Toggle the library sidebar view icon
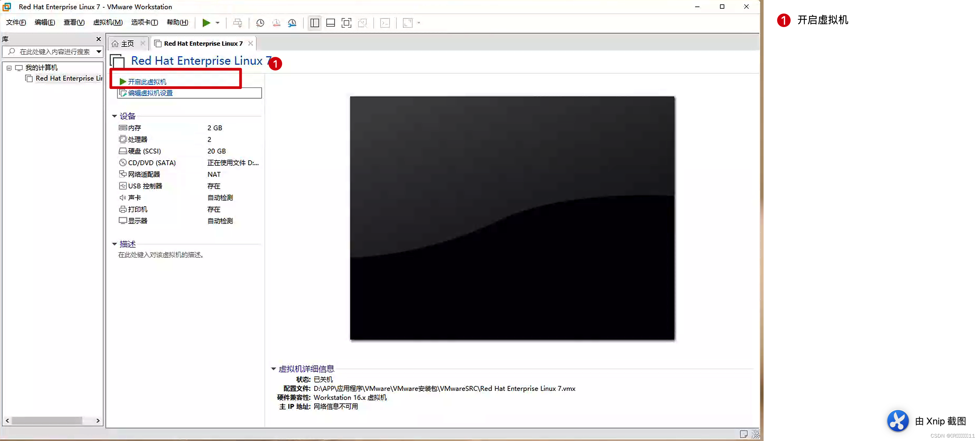 tap(314, 23)
